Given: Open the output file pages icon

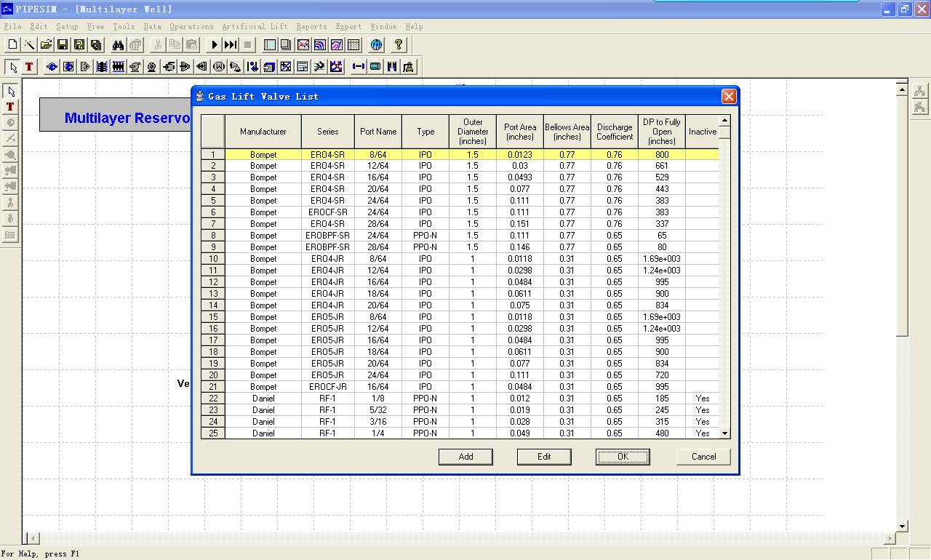Looking at the screenshot, I should click(x=287, y=45).
